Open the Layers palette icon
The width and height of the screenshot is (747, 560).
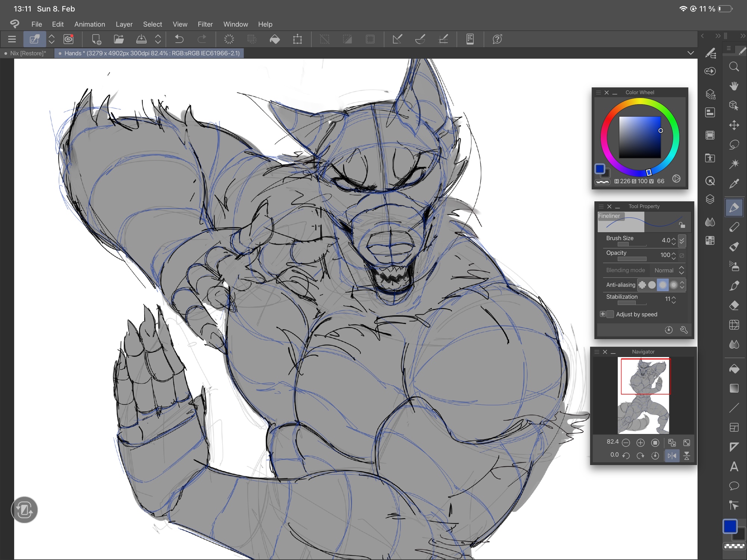point(710,199)
